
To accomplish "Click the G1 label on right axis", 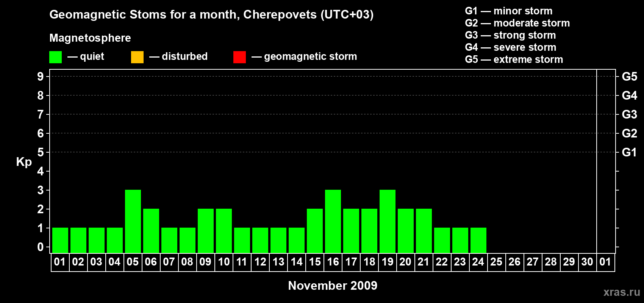I will (x=630, y=152).
